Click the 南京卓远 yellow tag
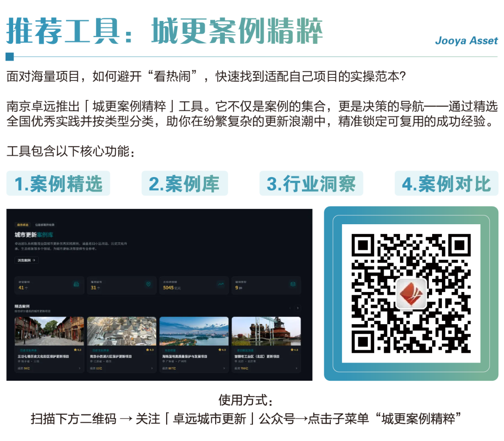This screenshot has height=441, width=504. [23, 225]
